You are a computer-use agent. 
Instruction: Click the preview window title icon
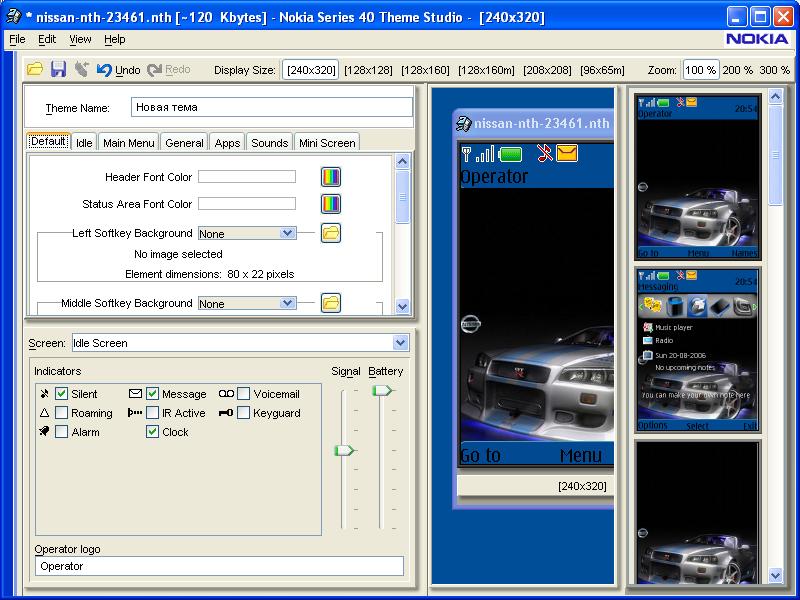click(463, 123)
